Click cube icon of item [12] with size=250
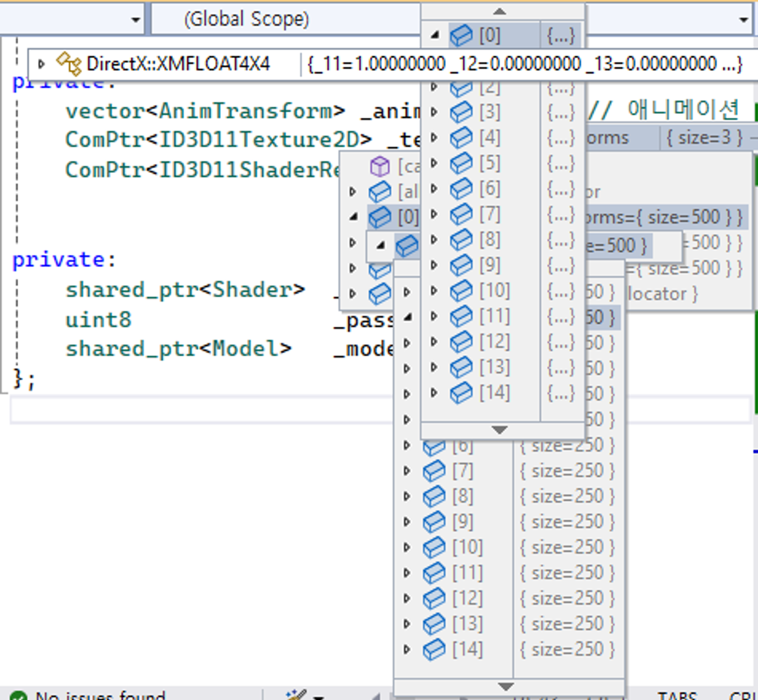 434,598
